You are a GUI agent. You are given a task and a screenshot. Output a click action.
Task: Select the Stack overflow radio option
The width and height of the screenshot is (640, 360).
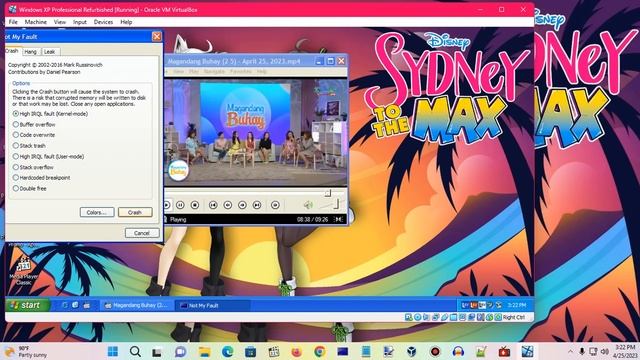[x=33, y=167]
